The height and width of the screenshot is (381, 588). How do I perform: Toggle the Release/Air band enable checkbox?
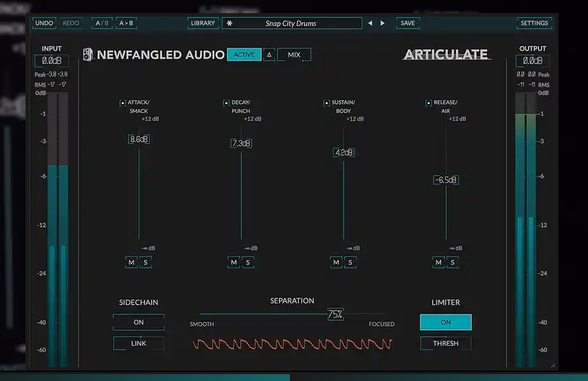tap(429, 102)
